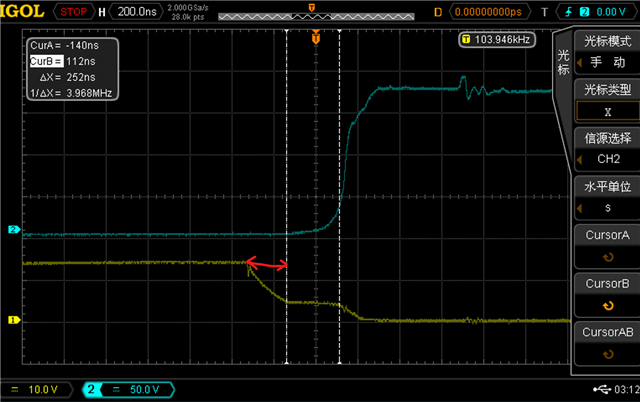640x402 pixels.
Task: Open the 水平单位 horizontal unit menu
Action: [607, 187]
